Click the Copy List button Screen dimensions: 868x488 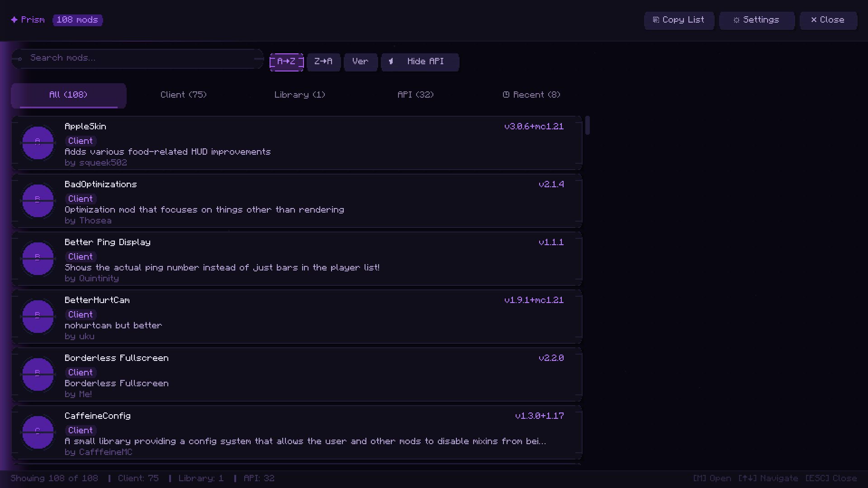(x=679, y=20)
